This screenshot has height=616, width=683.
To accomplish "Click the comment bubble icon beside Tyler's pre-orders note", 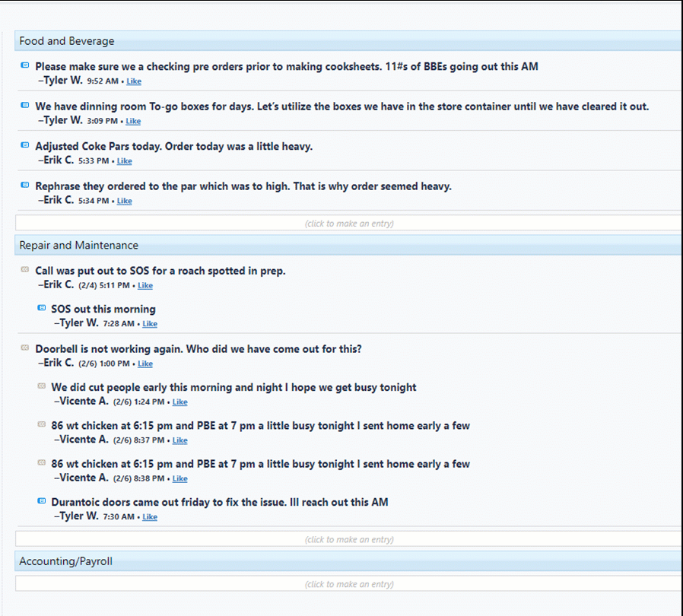I will tap(24, 65).
